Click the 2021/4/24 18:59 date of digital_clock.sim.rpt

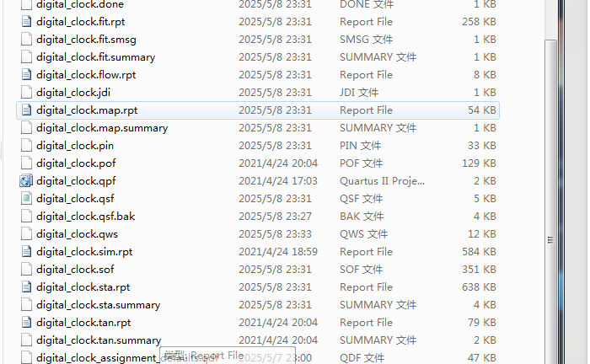[x=278, y=252]
